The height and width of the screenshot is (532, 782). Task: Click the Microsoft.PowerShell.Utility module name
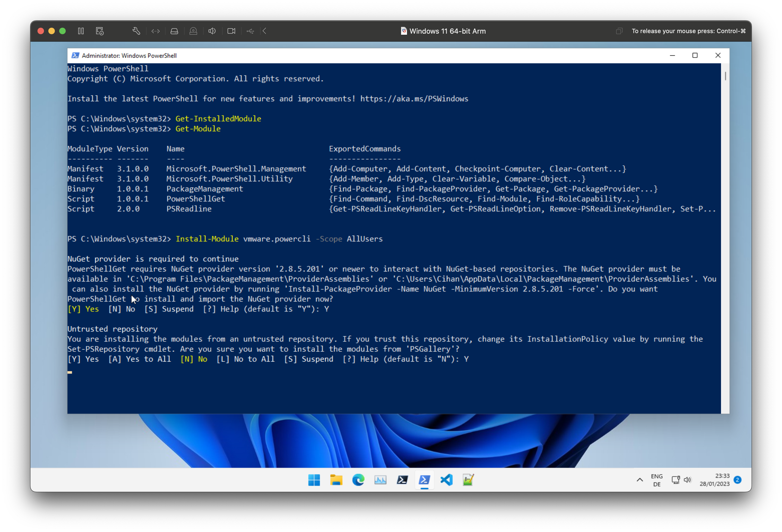coord(229,179)
